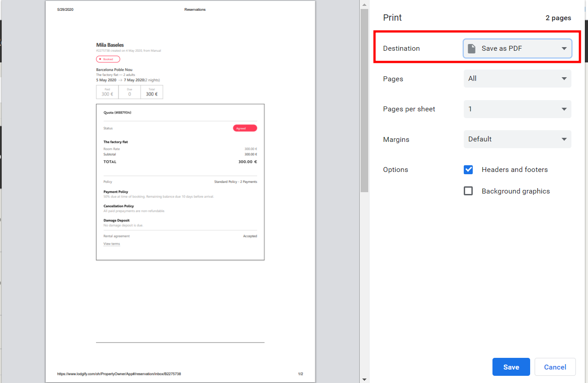588x383 pixels.
Task: Click the preview scrollbar down arrow
Action: 364,379
